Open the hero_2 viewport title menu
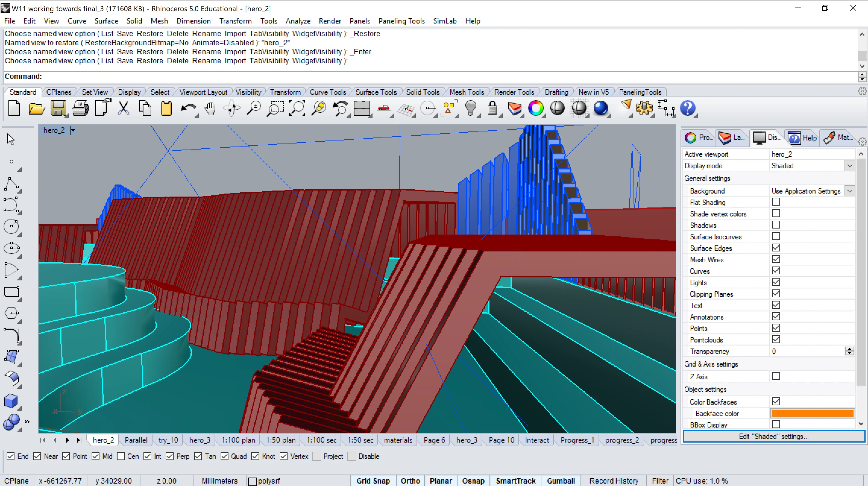The image size is (868, 486). (x=73, y=130)
